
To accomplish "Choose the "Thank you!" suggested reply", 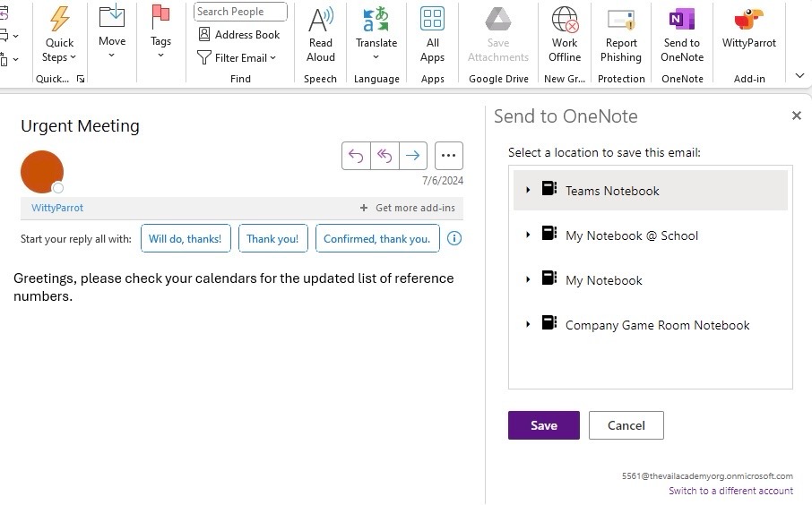I will [273, 238].
